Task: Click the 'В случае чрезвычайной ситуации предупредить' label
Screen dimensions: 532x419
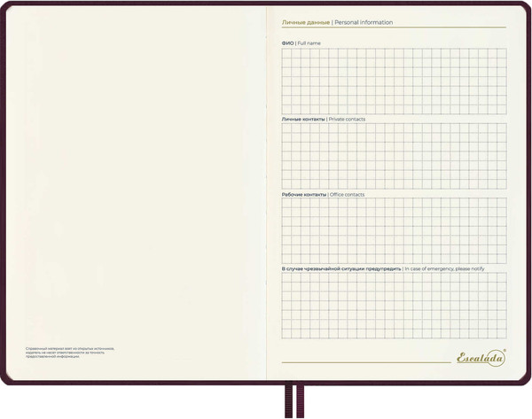Action: (341, 268)
